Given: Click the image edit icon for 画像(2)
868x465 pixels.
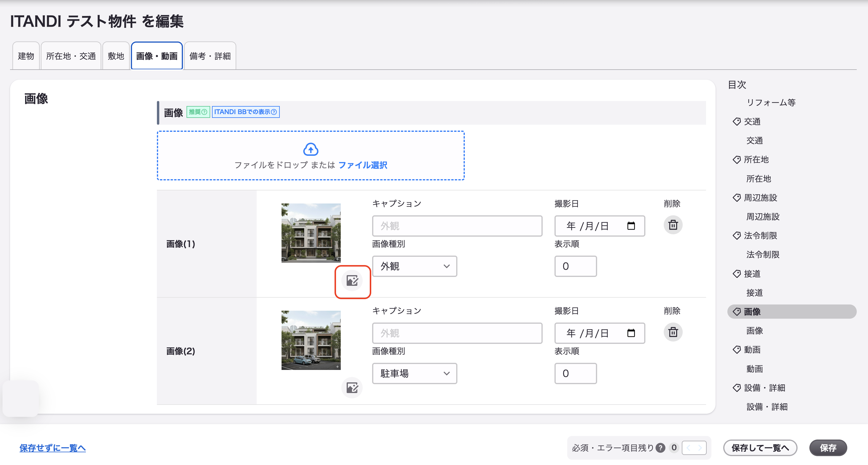Looking at the screenshot, I should 352,388.
